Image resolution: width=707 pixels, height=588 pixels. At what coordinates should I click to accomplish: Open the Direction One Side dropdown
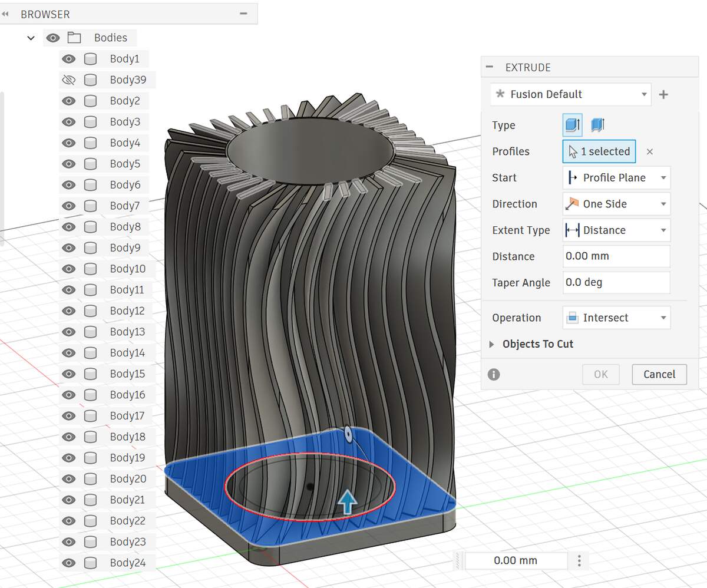[x=616, y=204]
